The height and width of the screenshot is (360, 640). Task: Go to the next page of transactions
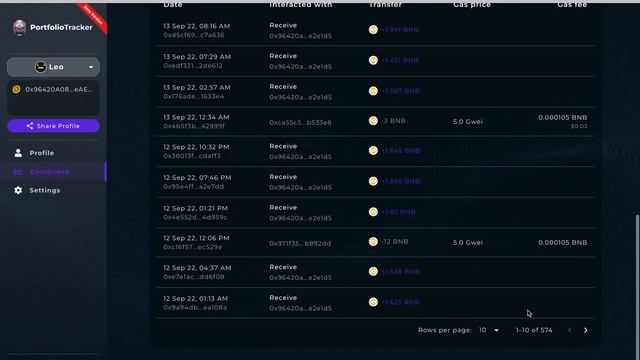pos(586,330)
